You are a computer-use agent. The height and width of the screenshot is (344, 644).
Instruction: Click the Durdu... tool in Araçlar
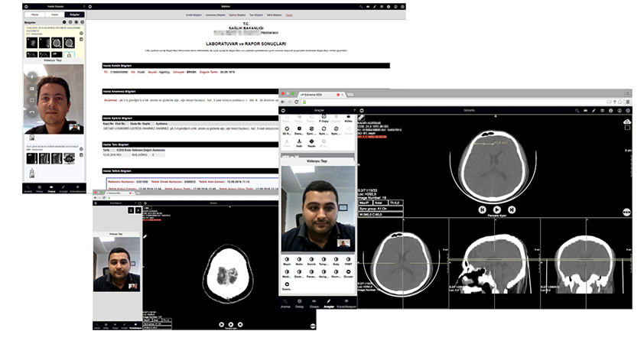coord(299,131)
